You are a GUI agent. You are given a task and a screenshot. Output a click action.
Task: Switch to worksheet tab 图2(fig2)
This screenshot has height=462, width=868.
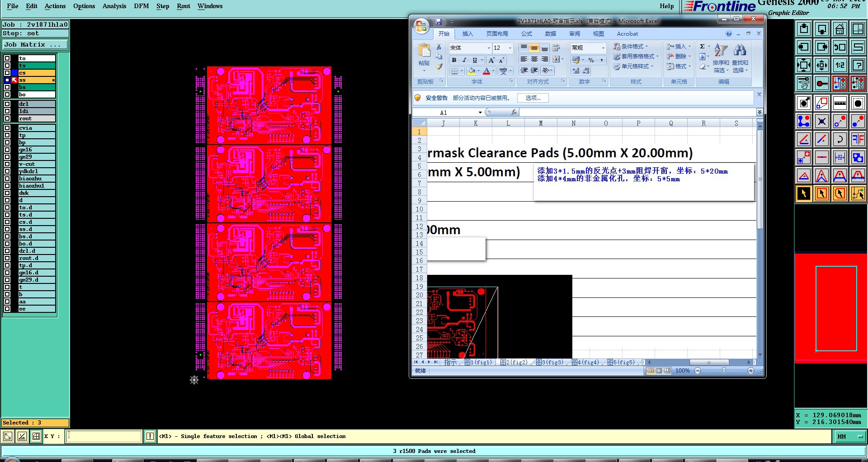(514, 362)
